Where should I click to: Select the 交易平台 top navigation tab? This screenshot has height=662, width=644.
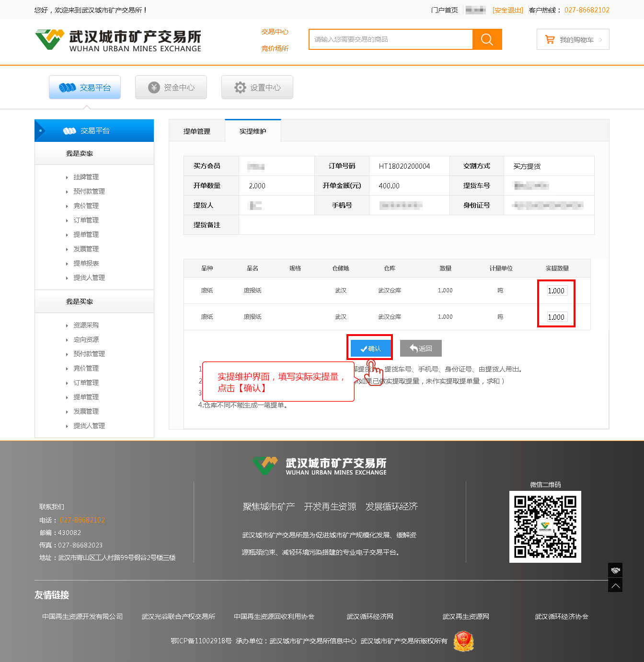(x=85, y=87)
